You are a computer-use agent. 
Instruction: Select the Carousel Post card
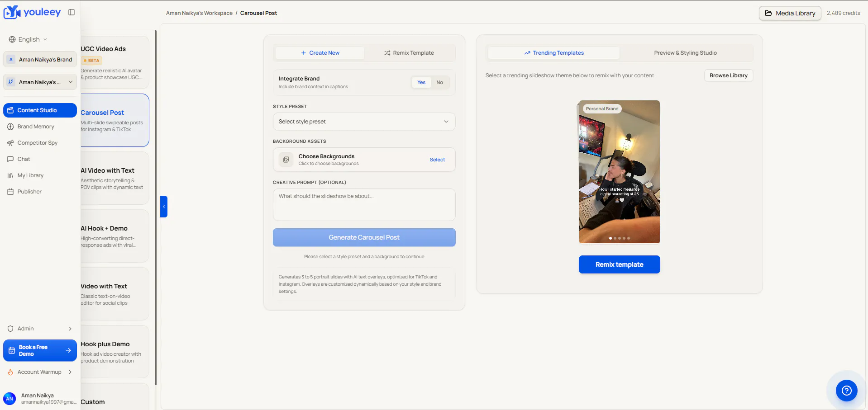[x=115, y=120]
